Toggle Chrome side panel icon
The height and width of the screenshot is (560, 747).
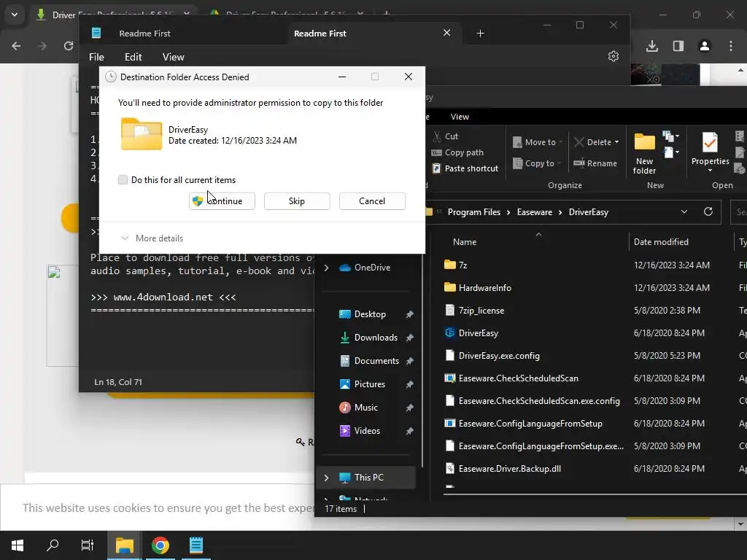[x=678, y=46]
